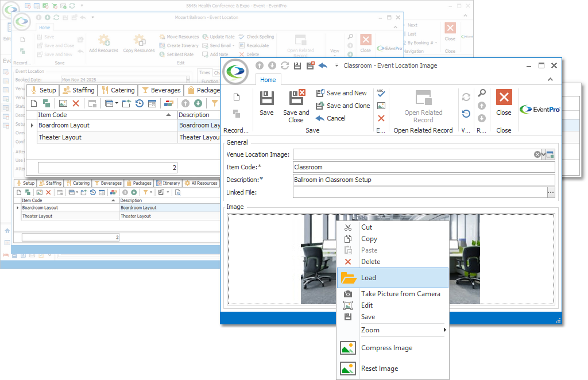This screenshot has height=380, width=588.
Task: Click the refresh arrows in the Classroom title bar
Action: (x=285, y=65)
